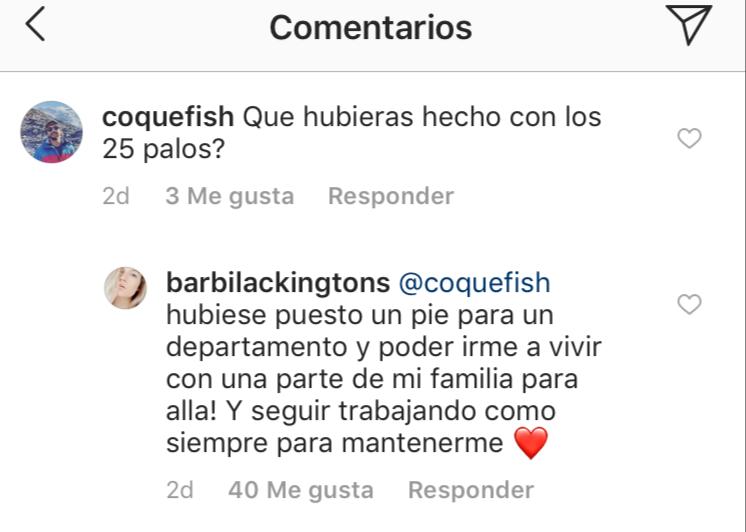Click the reply text 'hubiese puesto un pie'
The height and width of the screenshot is (532, 746).
(307, 315)
